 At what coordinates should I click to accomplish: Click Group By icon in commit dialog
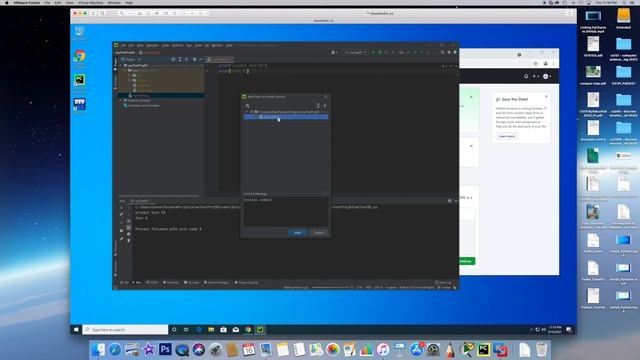247,106
